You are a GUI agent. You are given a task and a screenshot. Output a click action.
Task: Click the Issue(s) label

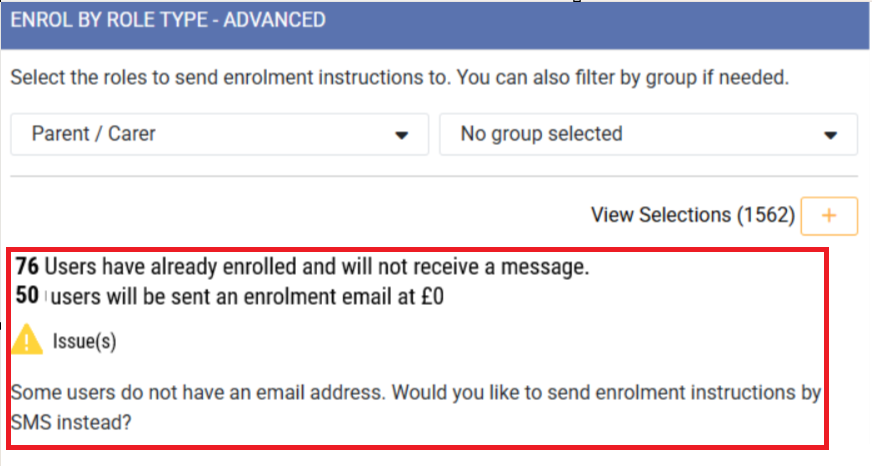click(84, 342)
